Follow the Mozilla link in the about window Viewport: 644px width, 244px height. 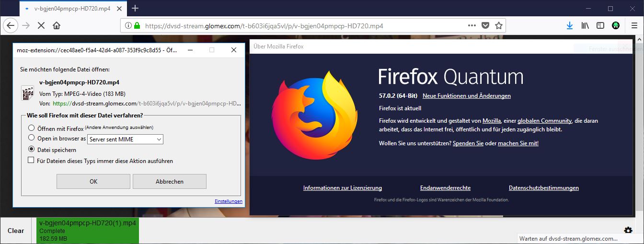click(x=492, y=121)
